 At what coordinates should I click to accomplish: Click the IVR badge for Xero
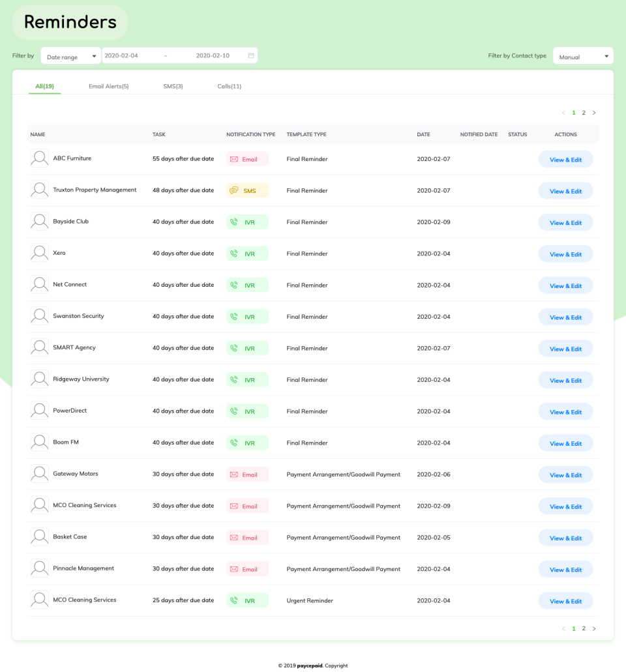[x=247, y=254]
